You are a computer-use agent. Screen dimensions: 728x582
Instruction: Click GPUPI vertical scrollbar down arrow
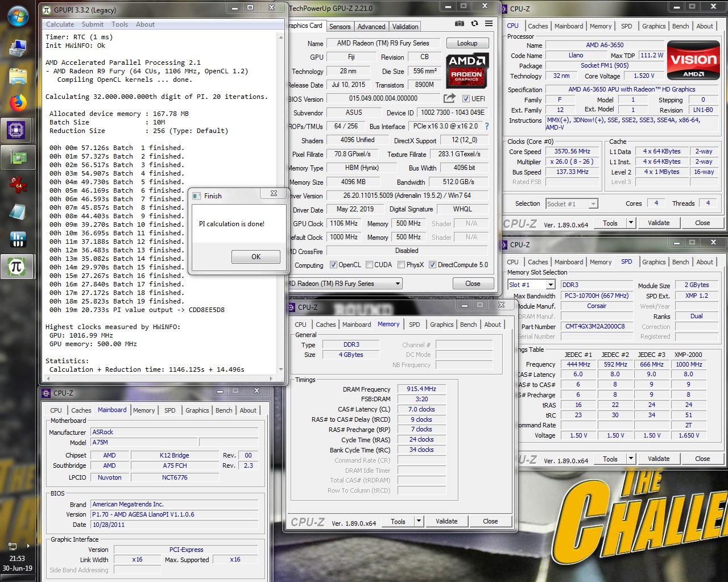coord(280,369)
